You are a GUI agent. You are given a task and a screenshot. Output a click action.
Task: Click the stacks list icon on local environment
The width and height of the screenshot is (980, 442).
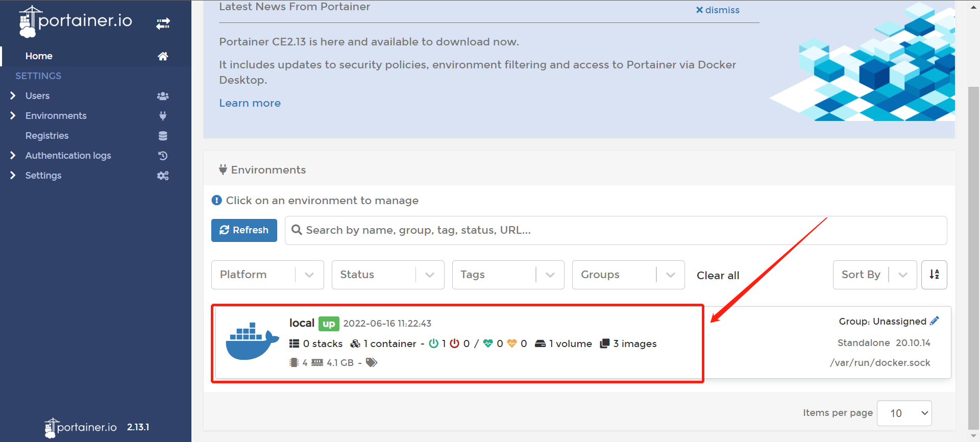(294, 343)
